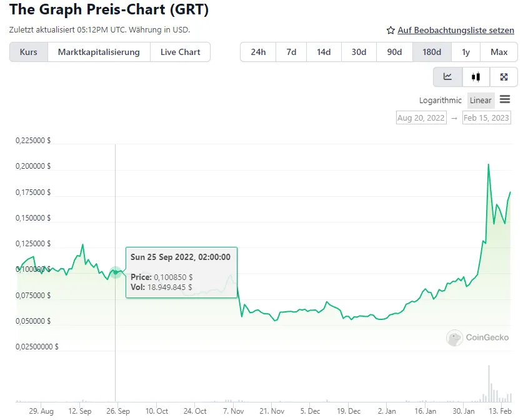Click the 19. Dec date label
528x420 pixels.
pyautogui.click(x=349, y=411)
